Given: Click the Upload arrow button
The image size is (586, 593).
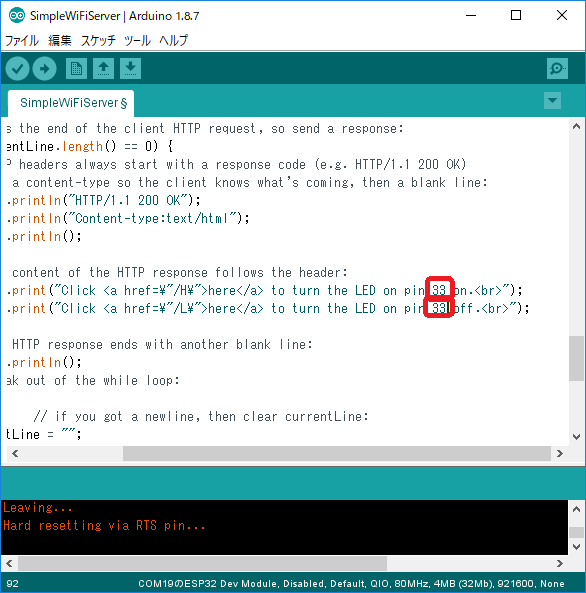Looking at the screenshot, I should (45, 69).
